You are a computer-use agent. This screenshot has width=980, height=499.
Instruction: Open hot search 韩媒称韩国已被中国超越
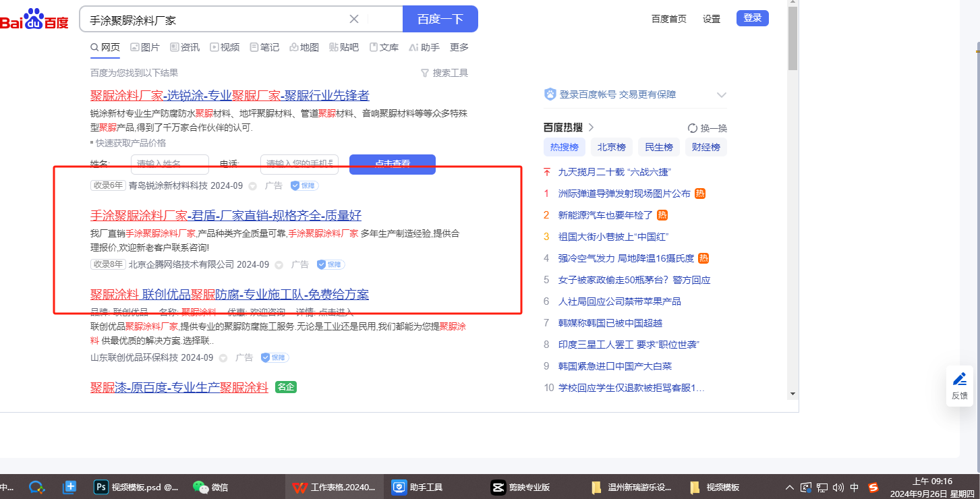[610, 323]
